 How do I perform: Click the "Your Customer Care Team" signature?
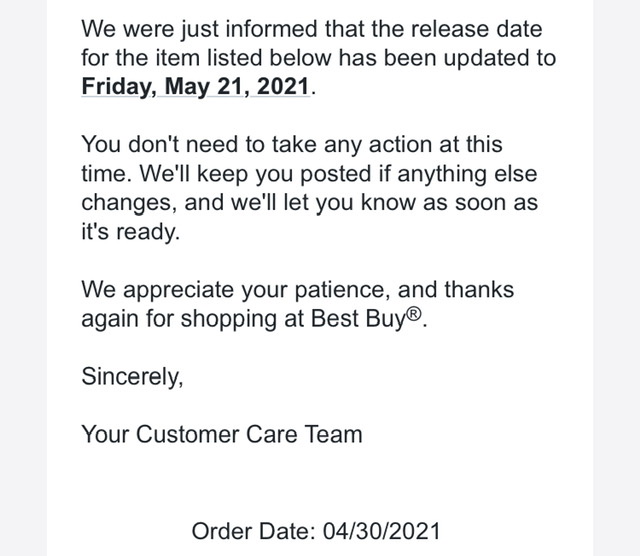click(x=221, y=434)
